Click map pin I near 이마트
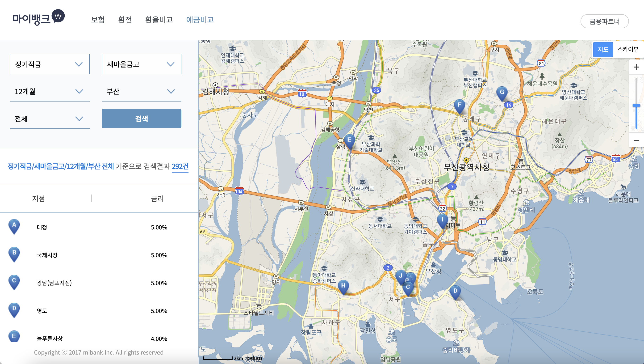 [x=443, y=221]
